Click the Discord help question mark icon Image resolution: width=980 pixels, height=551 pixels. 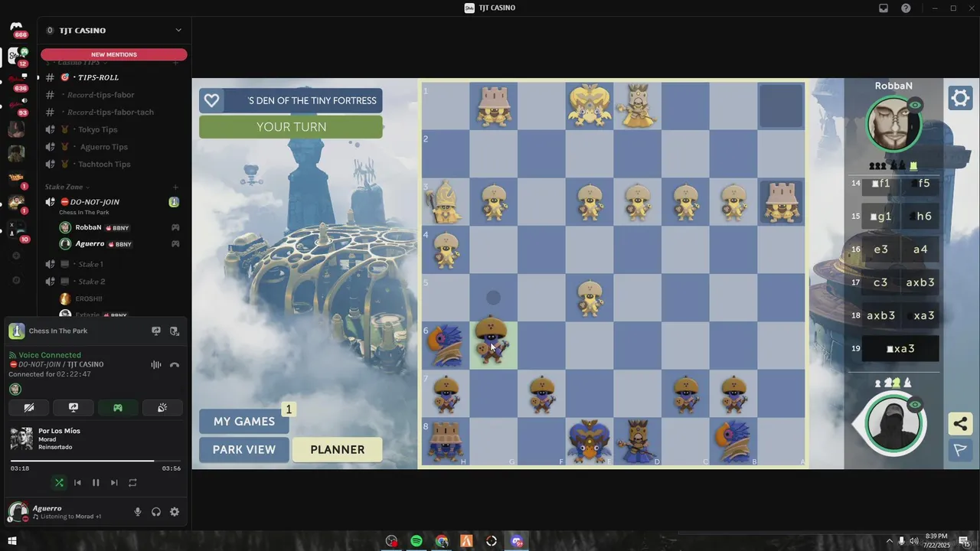[906, 8]
